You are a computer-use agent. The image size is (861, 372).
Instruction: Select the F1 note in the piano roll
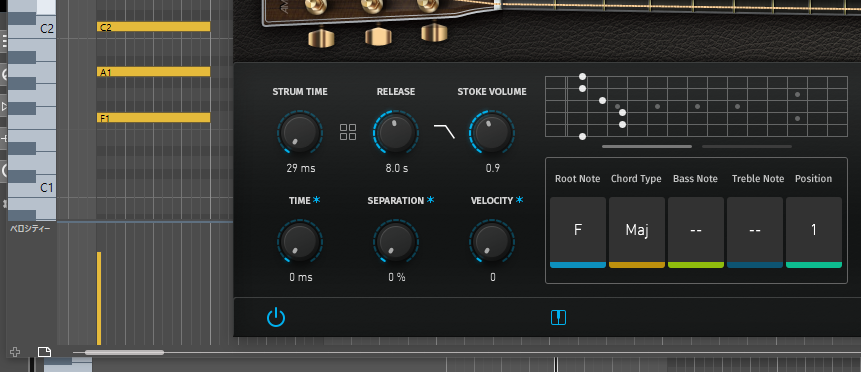coord(154,118)
